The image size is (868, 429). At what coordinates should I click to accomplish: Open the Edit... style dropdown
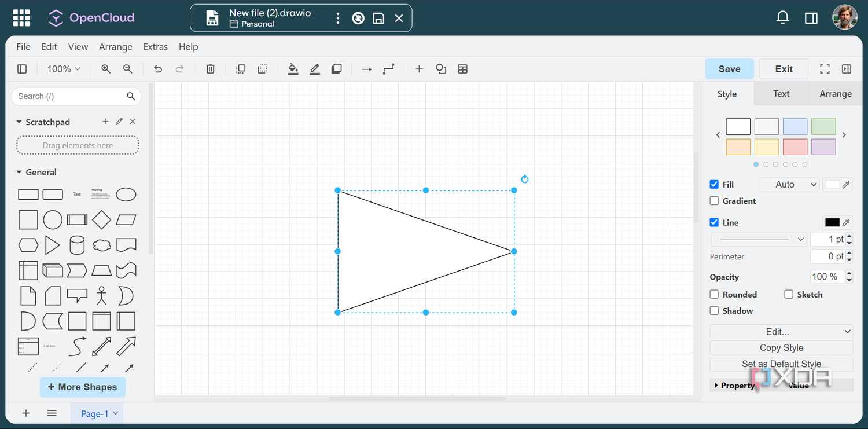coord(781,332)
